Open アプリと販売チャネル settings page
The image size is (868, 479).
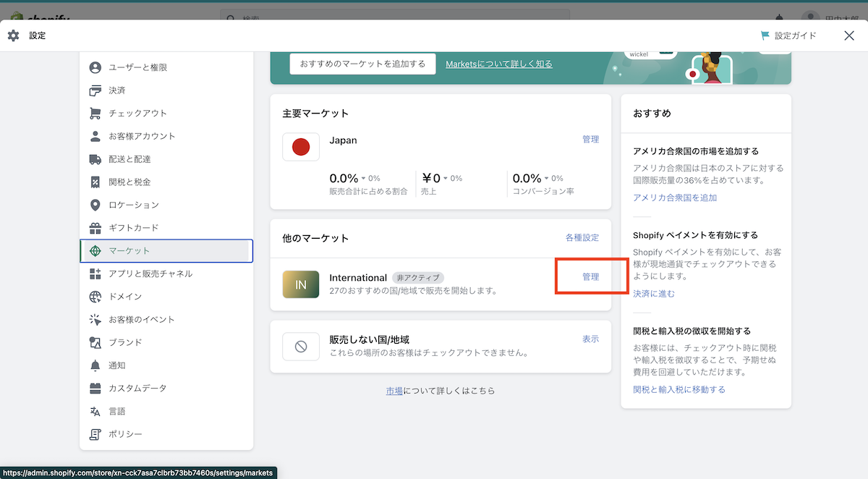pos(166,274)
